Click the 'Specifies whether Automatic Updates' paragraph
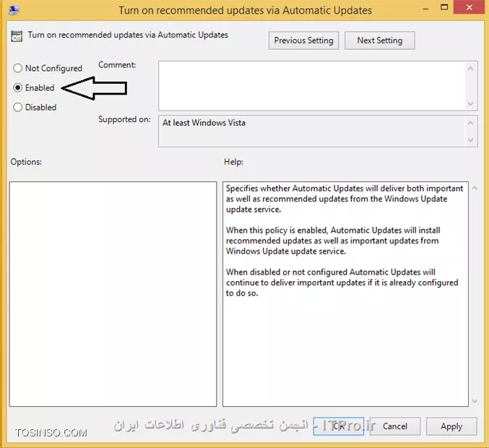Screen dimensions: 489x448 tap(345, 199)
